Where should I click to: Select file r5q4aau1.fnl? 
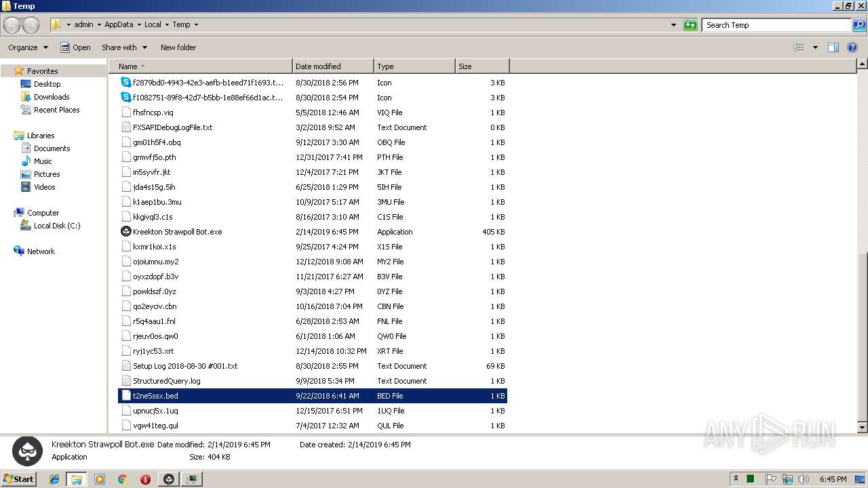pos(313,321)
